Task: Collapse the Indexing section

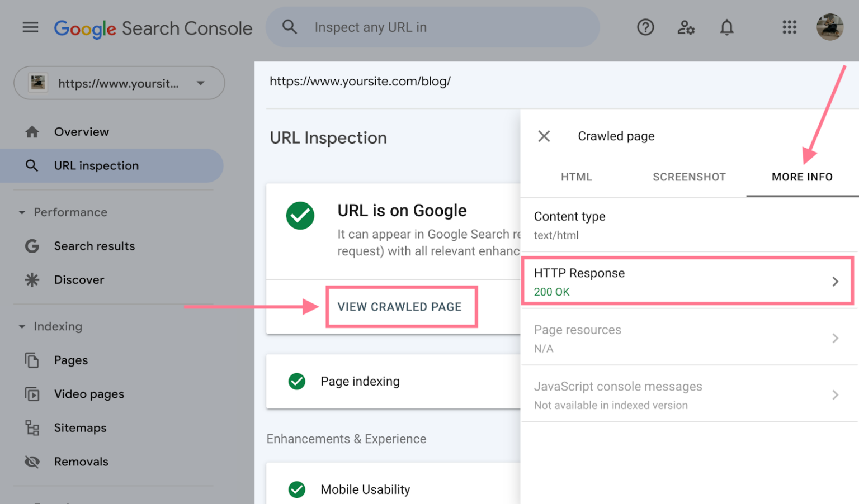Action: coord(21,326)
